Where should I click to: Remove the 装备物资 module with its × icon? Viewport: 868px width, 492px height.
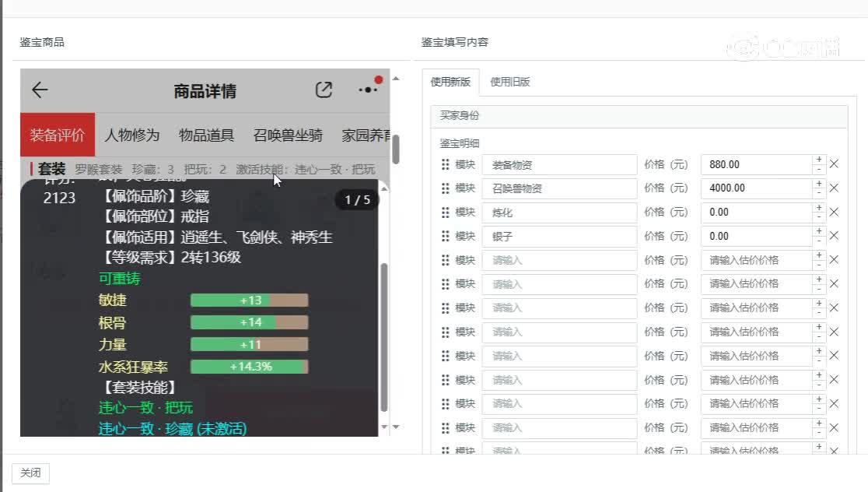pyautogui.click(x=835, y=164)
